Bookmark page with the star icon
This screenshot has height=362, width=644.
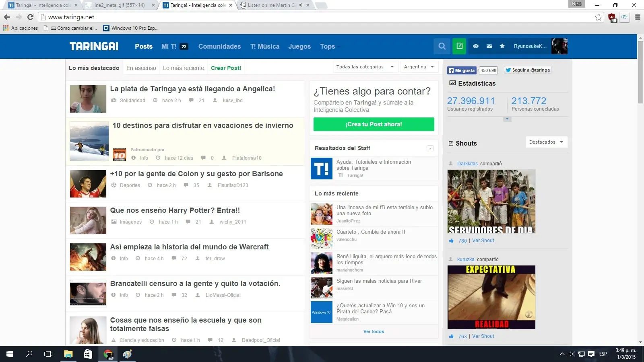click(x=599, y=17)
